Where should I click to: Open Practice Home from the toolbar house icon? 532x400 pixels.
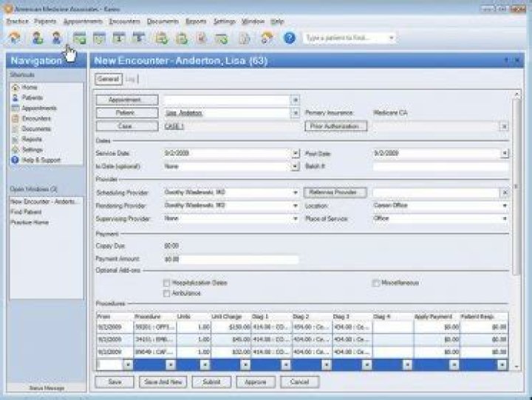(x=15, y=38)
